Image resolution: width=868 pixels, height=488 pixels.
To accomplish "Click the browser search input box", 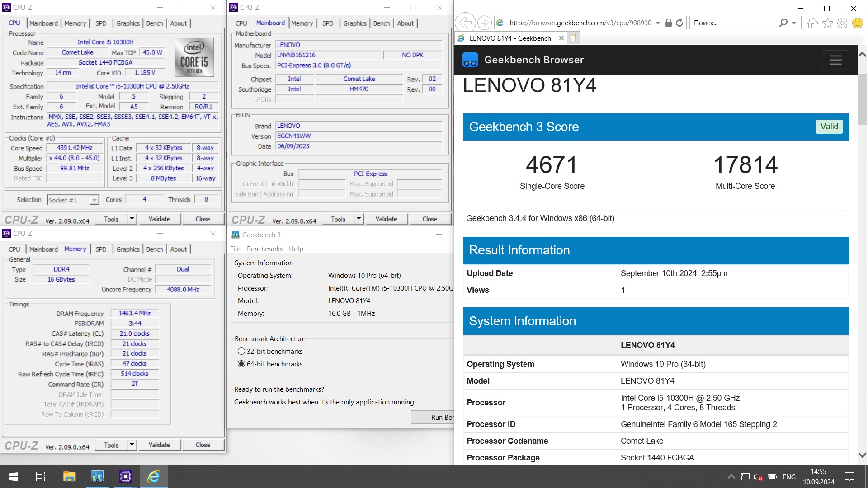I will coord(734,23).
